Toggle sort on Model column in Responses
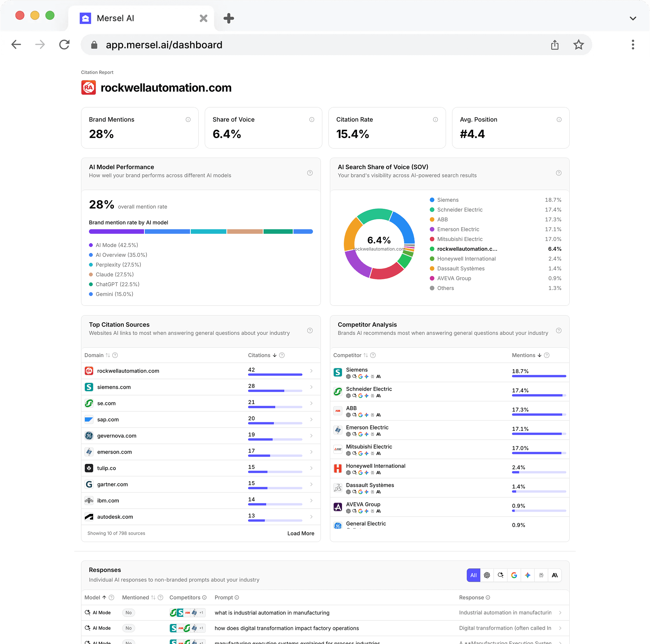 click(x=104, y=597)
